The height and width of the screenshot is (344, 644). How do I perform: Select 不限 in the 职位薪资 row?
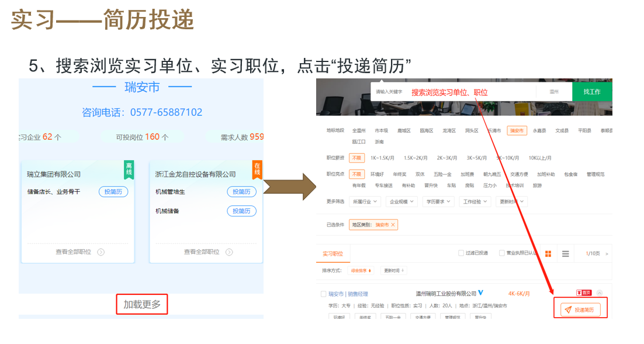[356, 158]
